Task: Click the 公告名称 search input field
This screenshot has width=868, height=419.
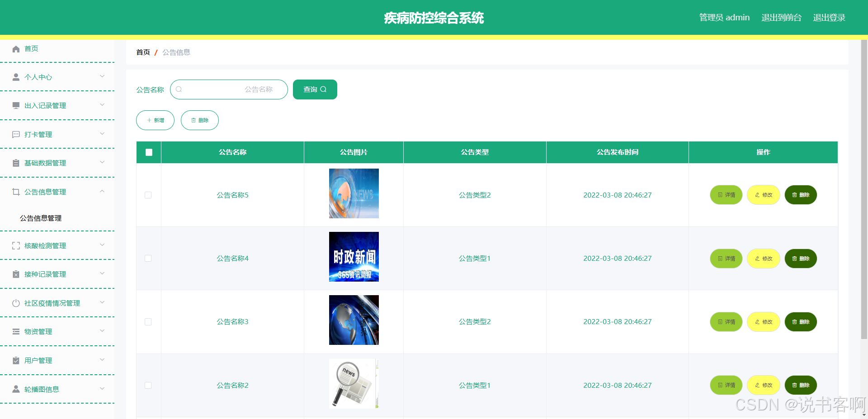Action: click(x=229, y=89)
